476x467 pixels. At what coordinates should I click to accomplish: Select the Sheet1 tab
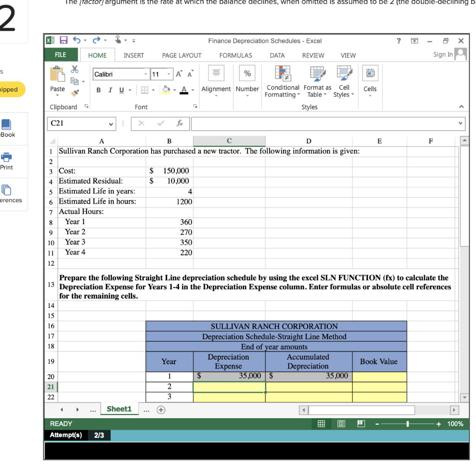point(119,409)
